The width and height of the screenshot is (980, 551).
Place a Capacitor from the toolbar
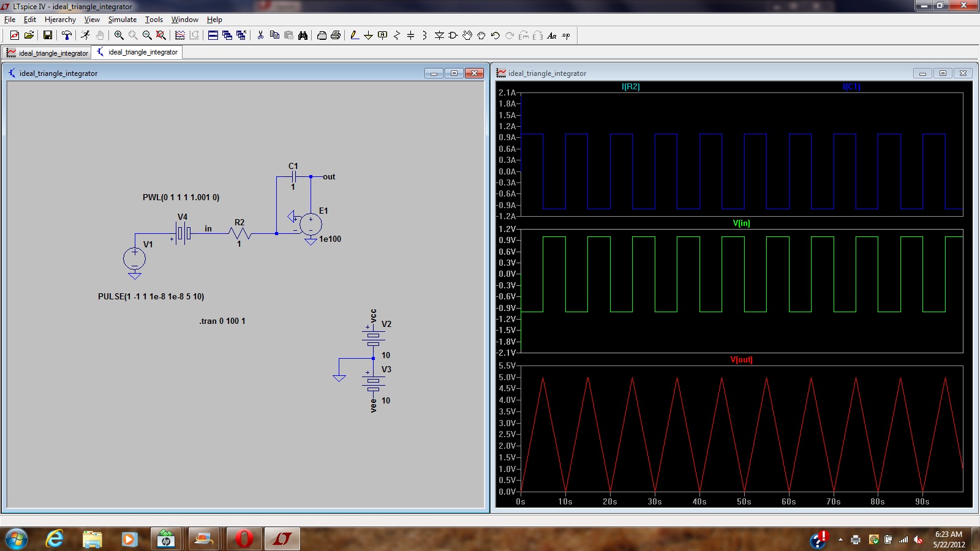pyautogui.click(x=411, y=36)
